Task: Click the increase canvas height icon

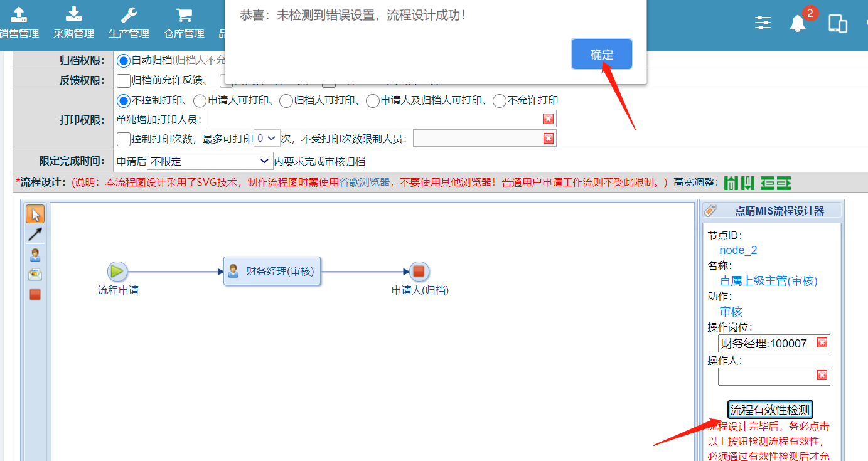Action: tap(747, 183)
